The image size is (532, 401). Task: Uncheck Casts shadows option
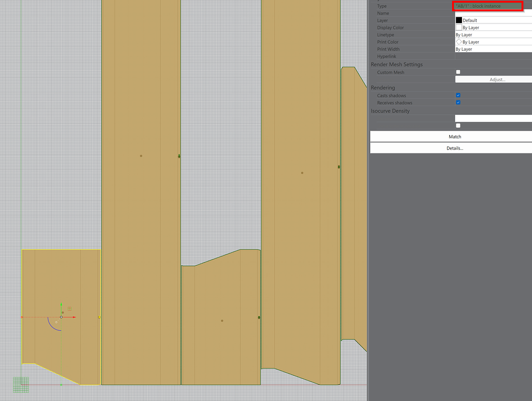458,95
